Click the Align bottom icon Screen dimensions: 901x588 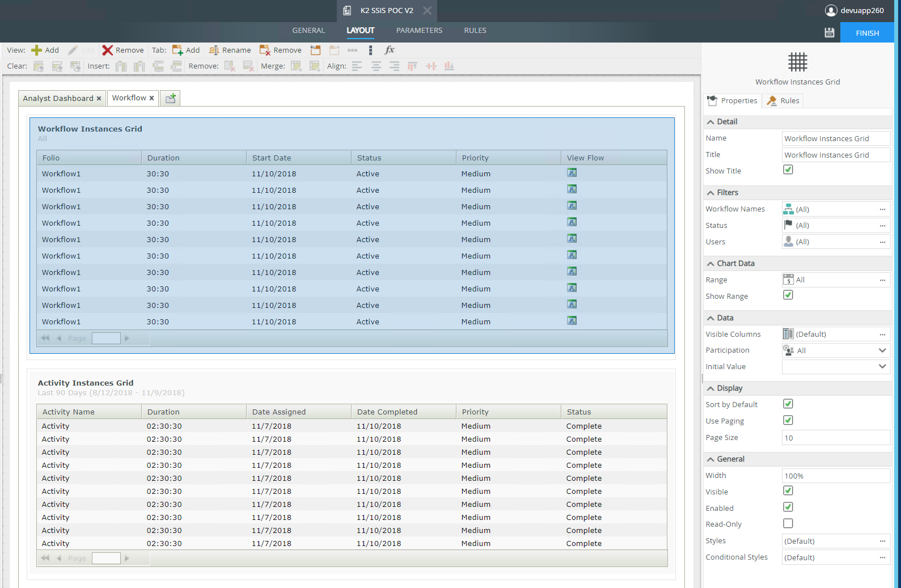click(449, 66)
